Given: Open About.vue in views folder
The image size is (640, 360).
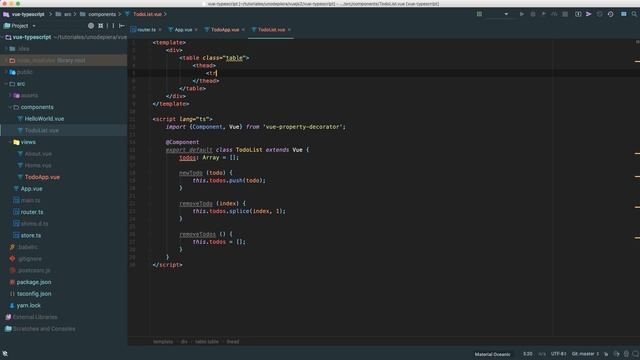Looking at the screenshot, I should pyautogui.click(x=38, y=154).
